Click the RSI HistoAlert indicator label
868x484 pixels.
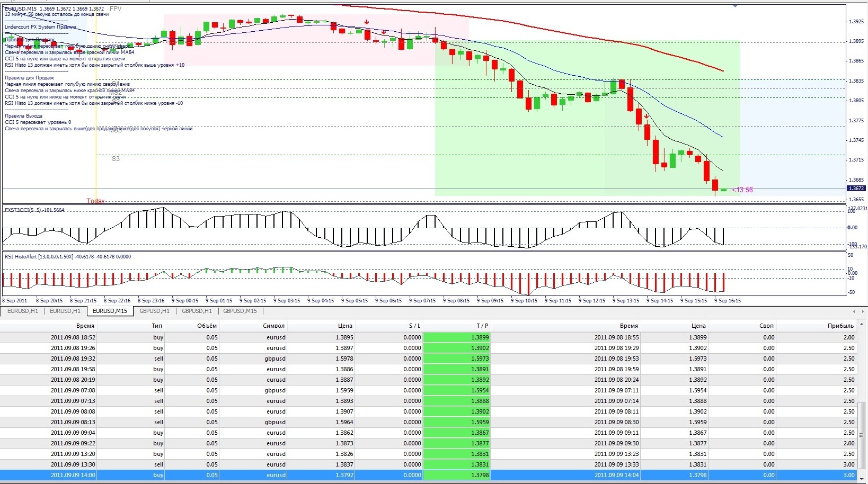pos(68,257)
